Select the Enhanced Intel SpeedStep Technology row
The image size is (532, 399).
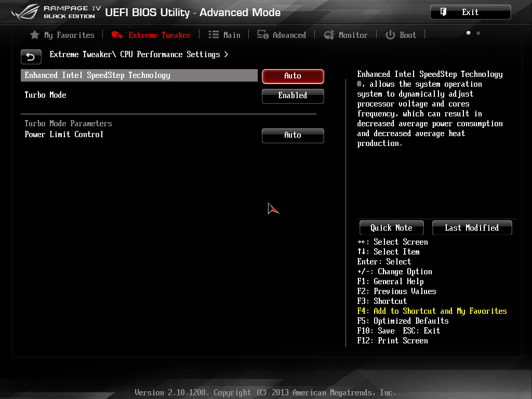(139, 75)
